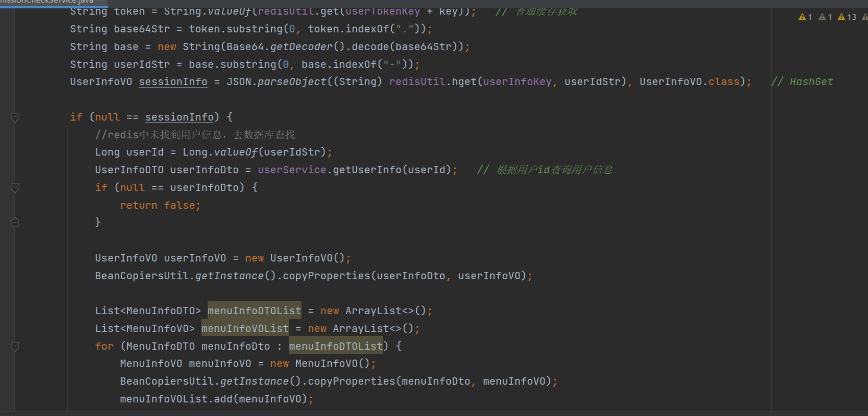
Task: Click the 'getDecoder' method call
Action: pyautogui.click(x=302, y=47)
